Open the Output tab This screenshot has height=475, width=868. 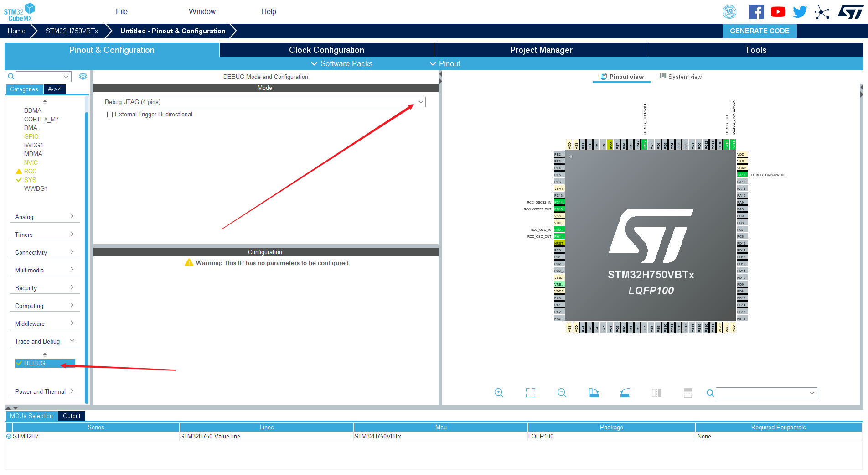(72, 416)
